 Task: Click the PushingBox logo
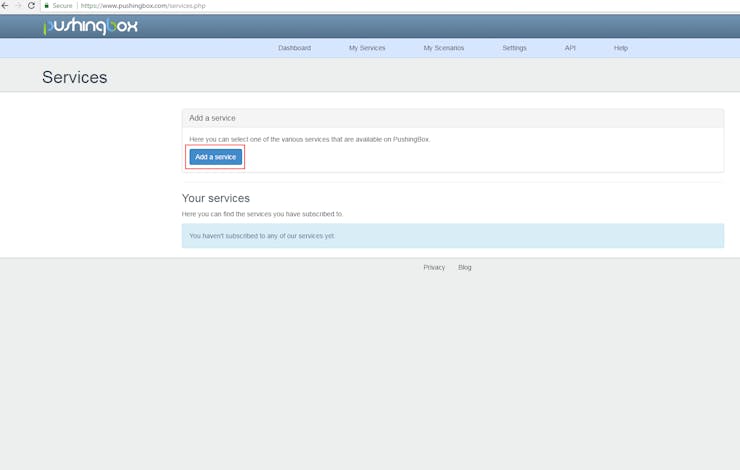(91, 26)
